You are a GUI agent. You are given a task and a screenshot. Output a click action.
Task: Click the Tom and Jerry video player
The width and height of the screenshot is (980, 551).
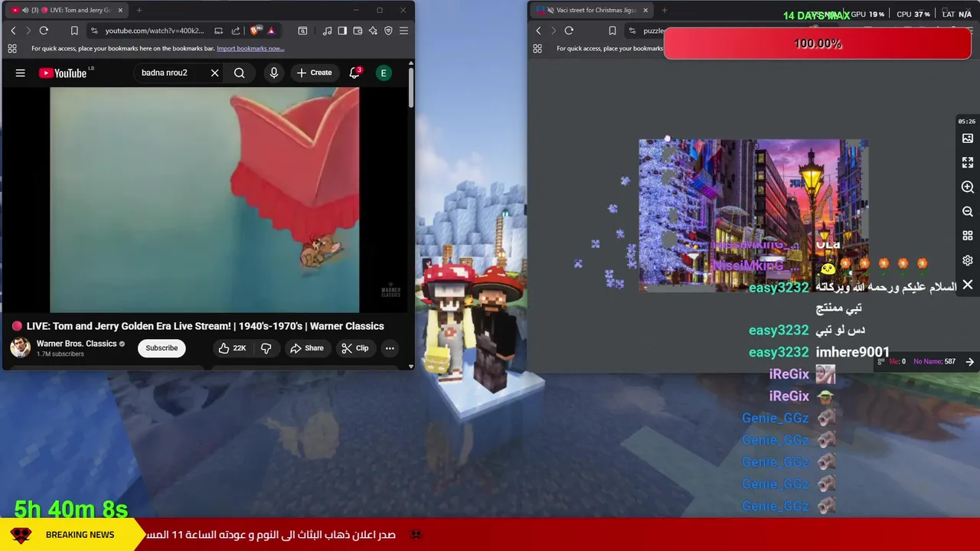point(204,200)
